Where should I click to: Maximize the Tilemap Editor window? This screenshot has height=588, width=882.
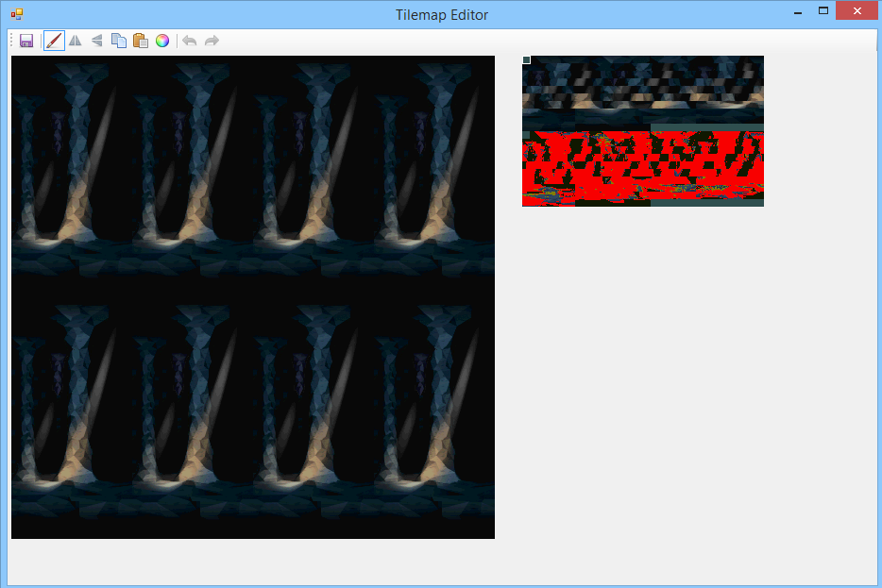[x=823, y=10]
